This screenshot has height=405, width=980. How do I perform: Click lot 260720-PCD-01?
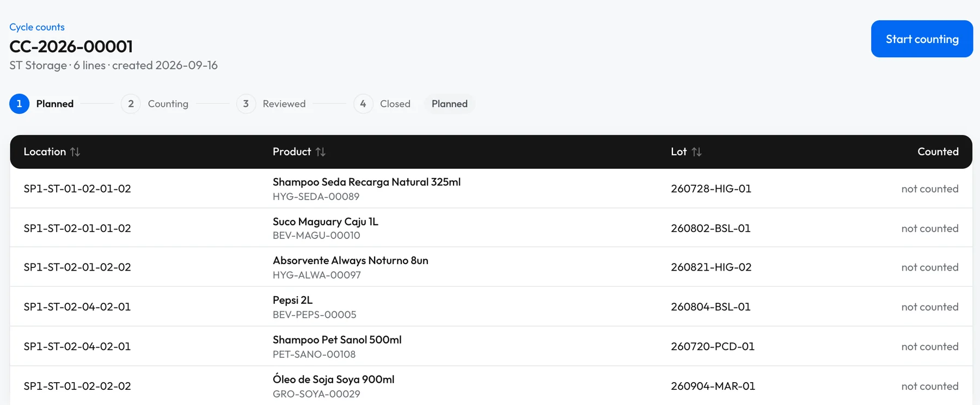click(713, 347)
